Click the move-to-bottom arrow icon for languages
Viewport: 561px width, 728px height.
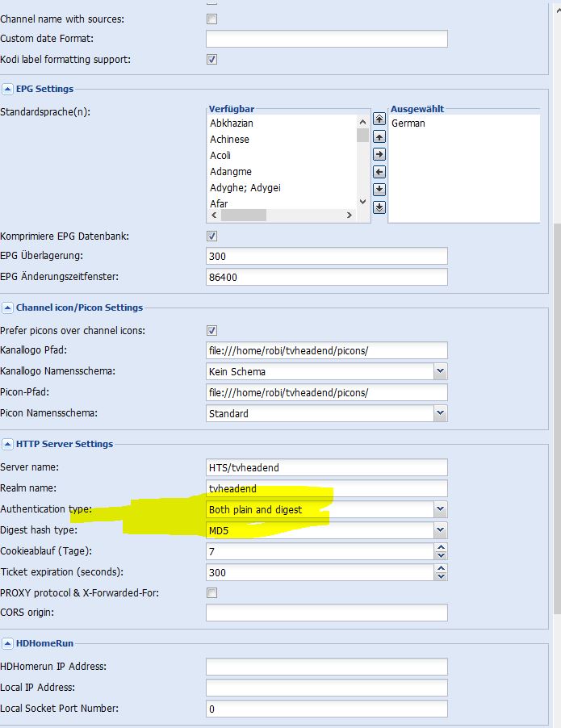379,207
